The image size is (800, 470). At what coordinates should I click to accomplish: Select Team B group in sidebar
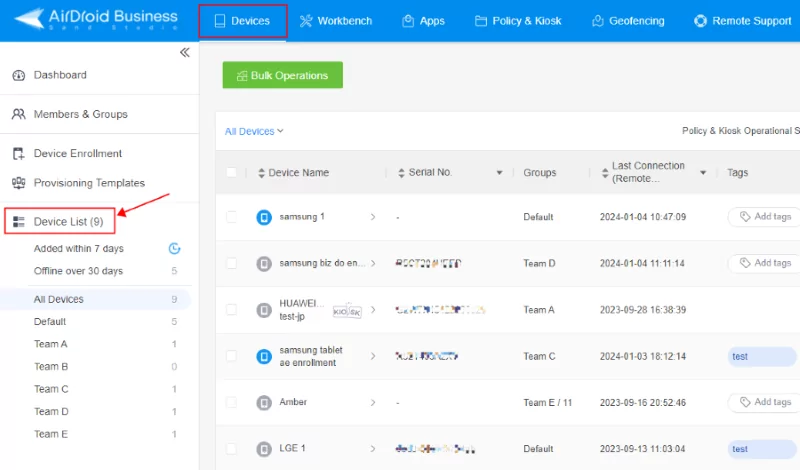tap(51, 366)
